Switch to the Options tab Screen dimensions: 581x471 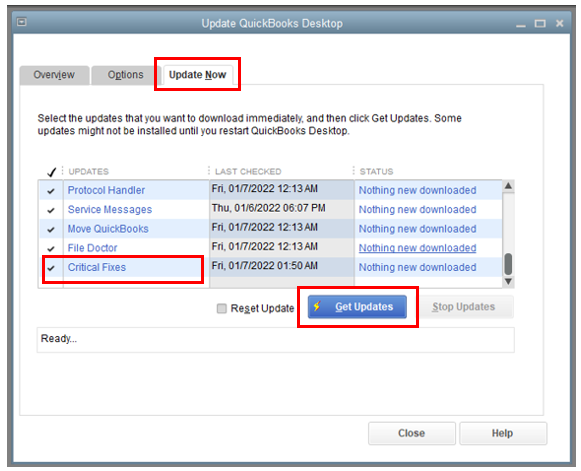(125, 75)
